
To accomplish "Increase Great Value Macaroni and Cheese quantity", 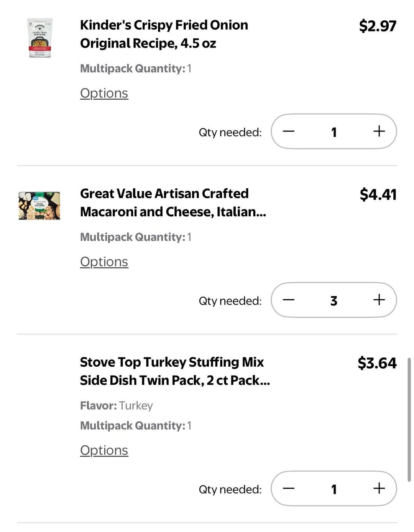I will click(379, 300).
